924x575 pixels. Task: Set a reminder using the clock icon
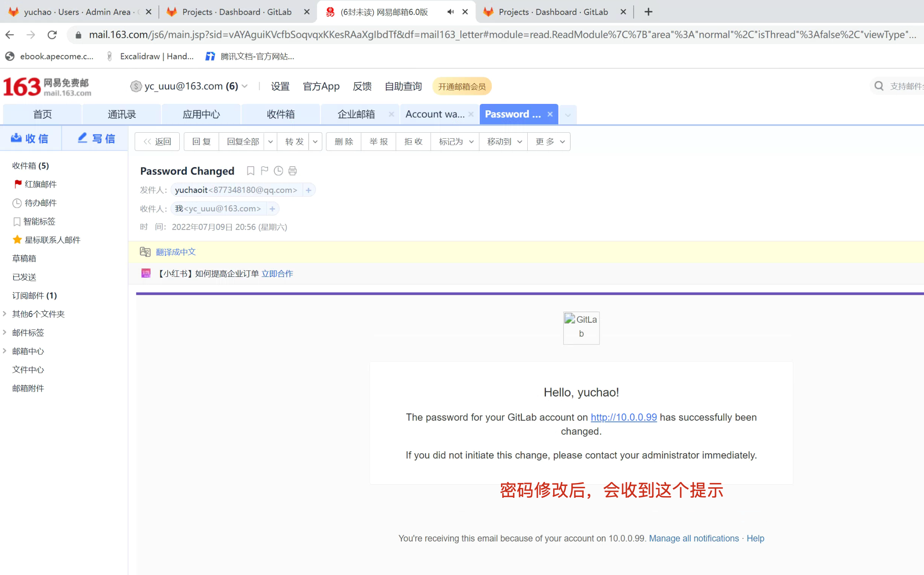click(x=278, y=171)
